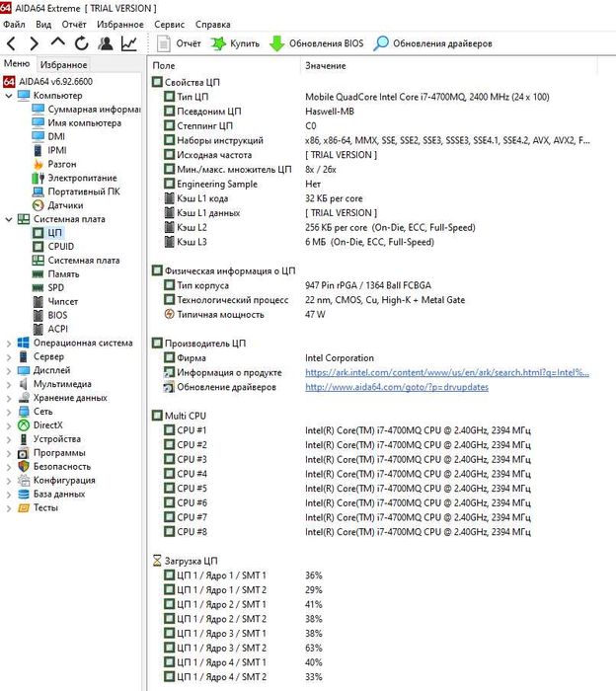
Task: Switch to the Меню tab
Action: [17, 64]
